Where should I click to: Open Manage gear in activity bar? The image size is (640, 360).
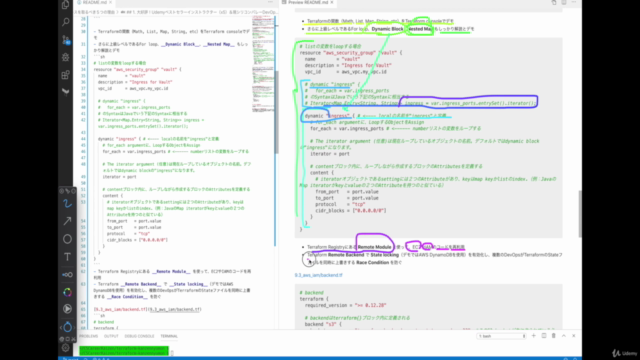[x=65, y=348]
